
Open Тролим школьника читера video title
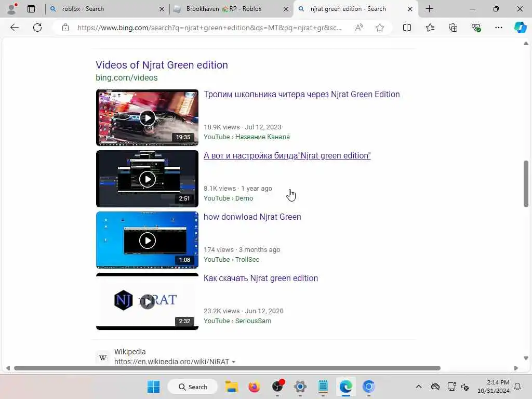302,95
